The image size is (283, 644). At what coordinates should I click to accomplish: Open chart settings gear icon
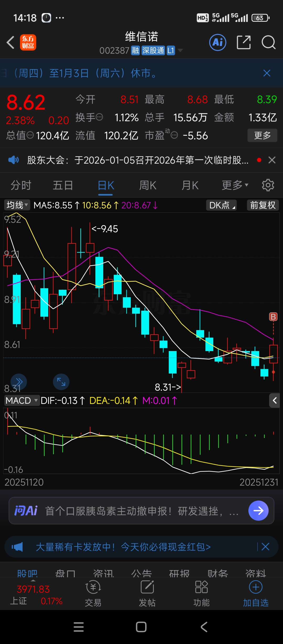(x=268, y=185)
